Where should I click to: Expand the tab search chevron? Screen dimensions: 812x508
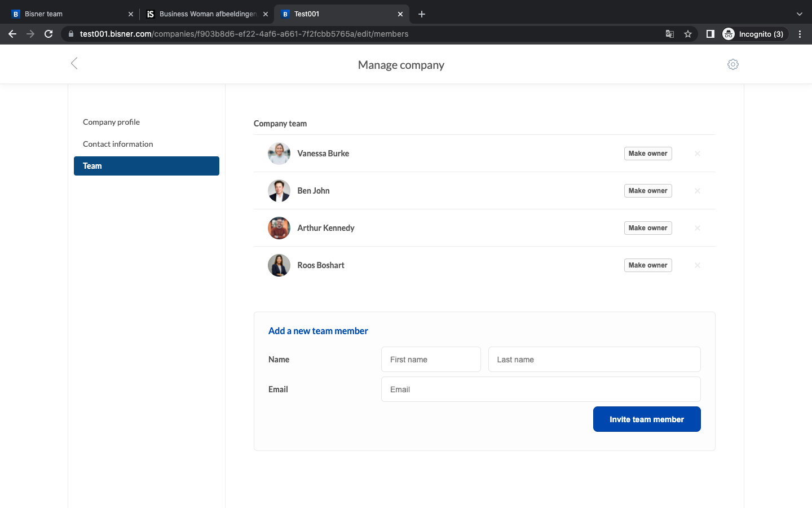tap(799, 14)
